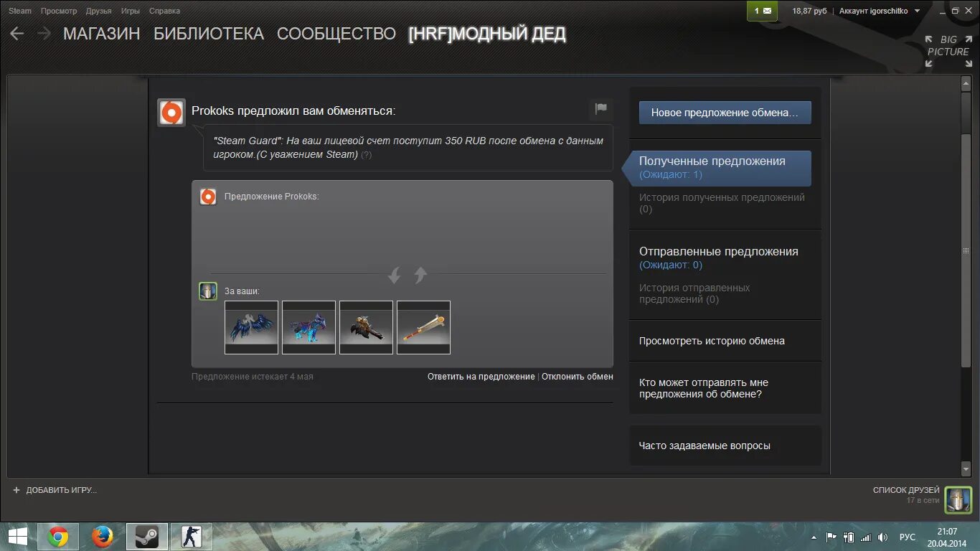Click 'Предложение истекает 4 мая' text
The image size is (980, 551).
(253, 377)
